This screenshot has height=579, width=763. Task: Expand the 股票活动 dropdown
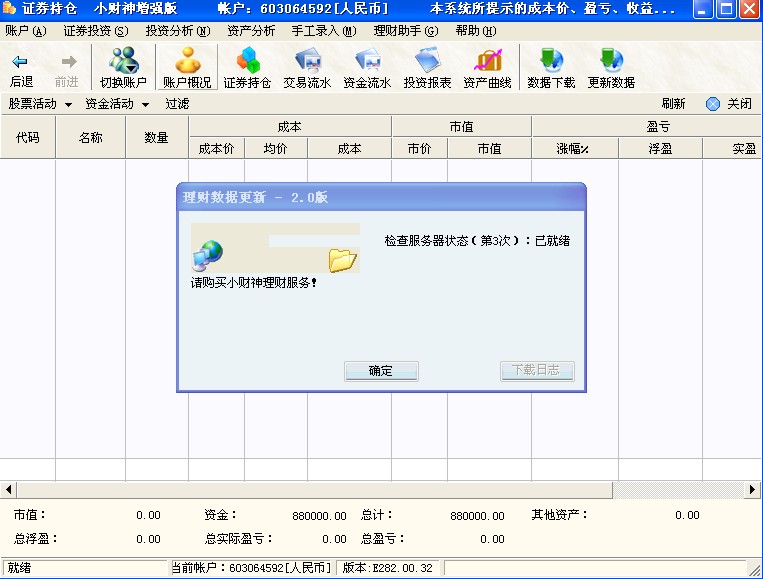pyautogui.click(x=40, y=104)
